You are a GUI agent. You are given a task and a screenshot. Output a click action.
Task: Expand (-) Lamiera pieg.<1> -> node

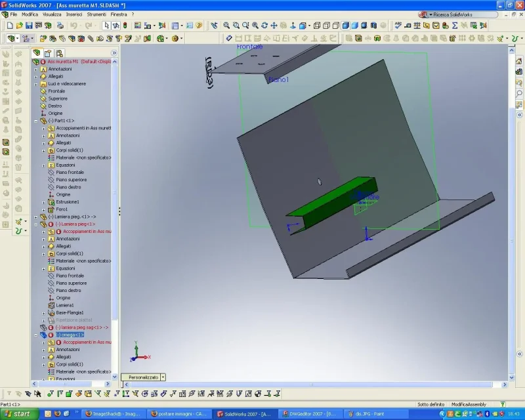pyautogui.click(x=36, y=217)
